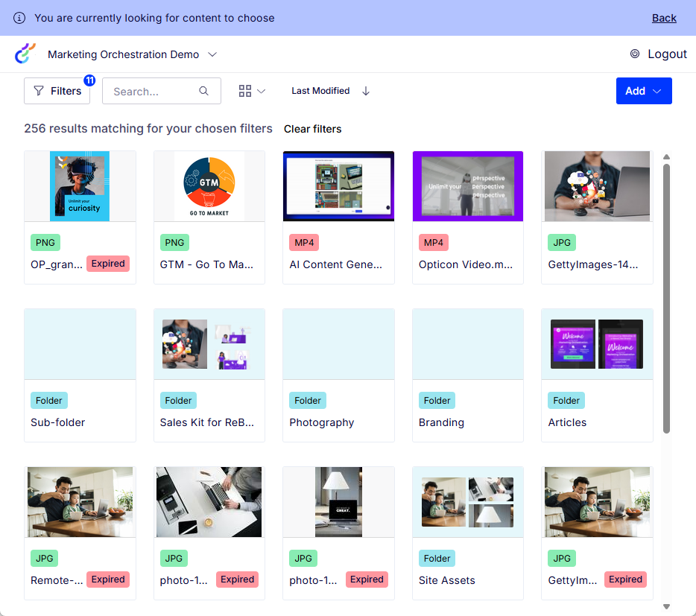
Task: Click the scrollbar down arrow
Action: [x=666, y=607]
